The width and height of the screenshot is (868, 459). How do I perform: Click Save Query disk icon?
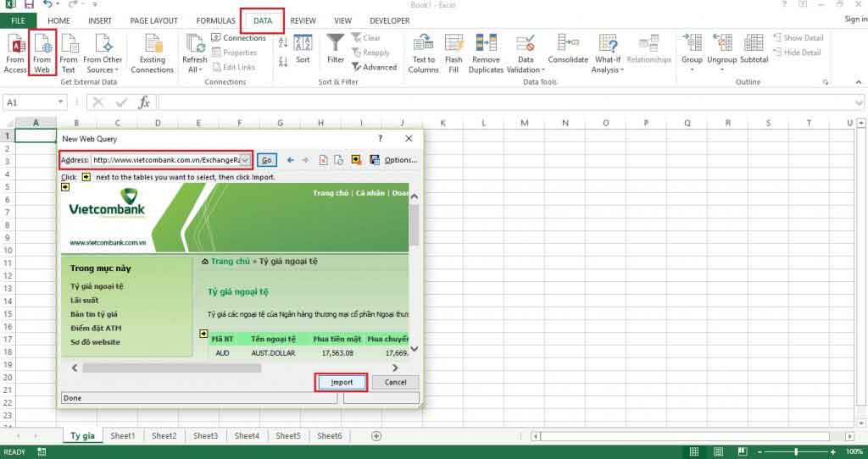pos(375,160)
